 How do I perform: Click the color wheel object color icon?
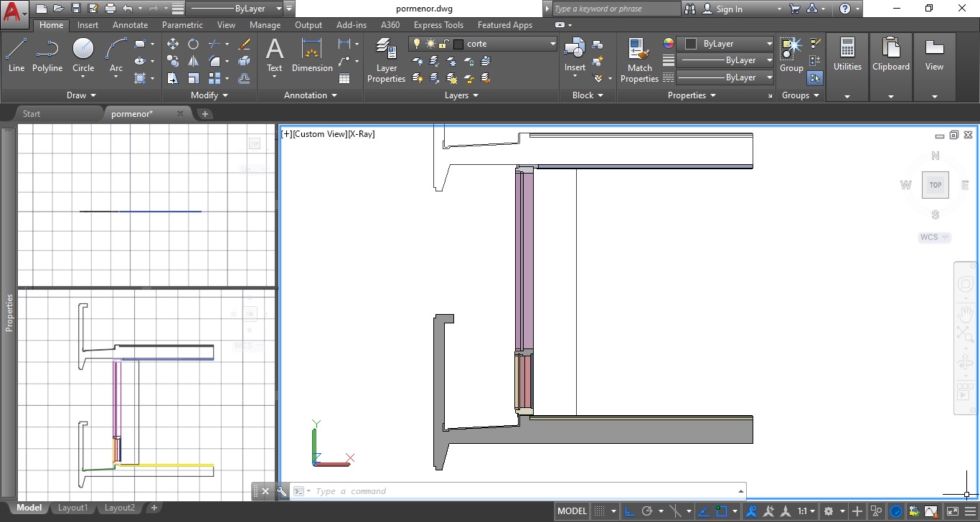pyautogui.click(x=668, y=44)
